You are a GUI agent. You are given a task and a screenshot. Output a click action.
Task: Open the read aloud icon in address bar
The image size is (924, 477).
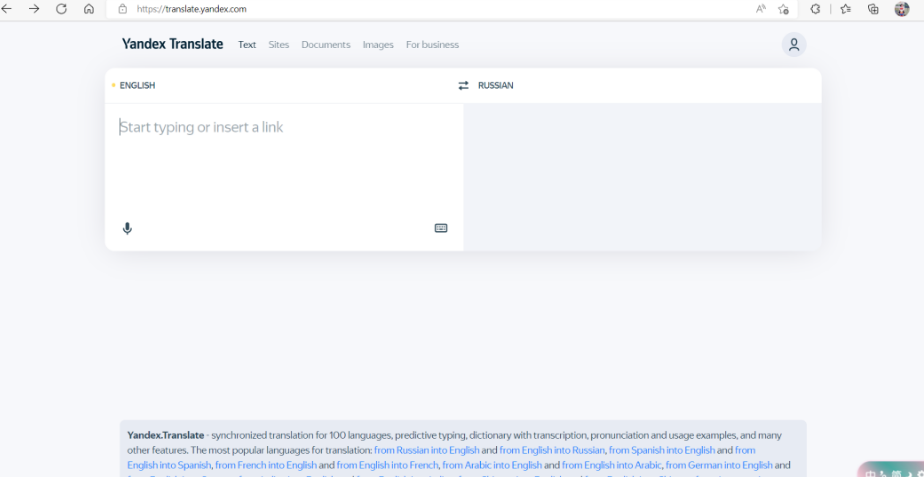coord(761,9)
